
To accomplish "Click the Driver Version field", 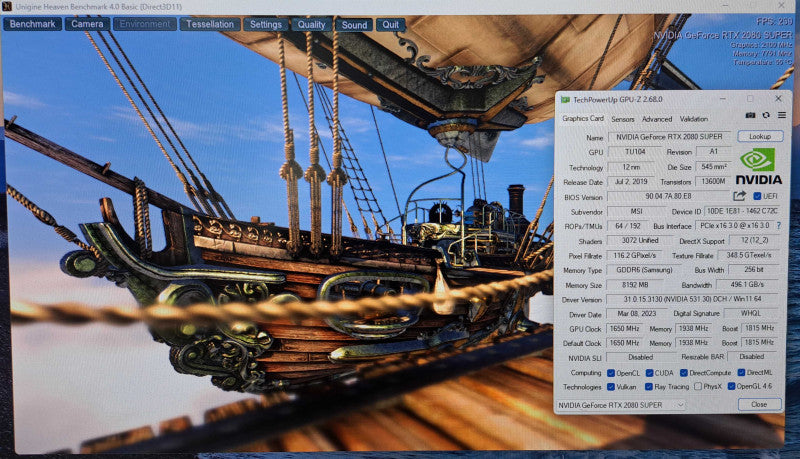I will [x=692, y=299].
